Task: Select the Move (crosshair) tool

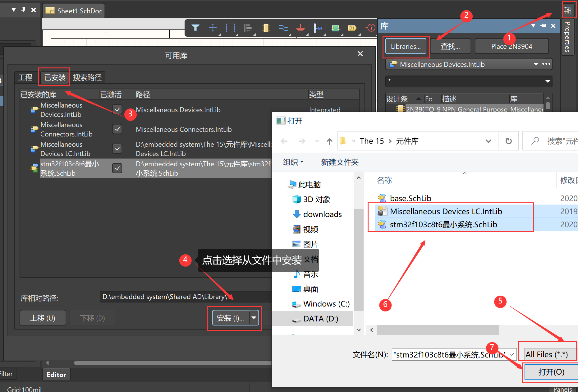Action: tap(213, 28)
